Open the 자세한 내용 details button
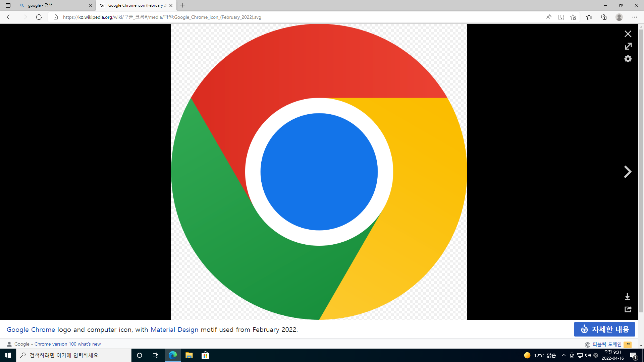The height and width of the screenshot is (362, 644). pyautogui.click(x=604, y=329)
